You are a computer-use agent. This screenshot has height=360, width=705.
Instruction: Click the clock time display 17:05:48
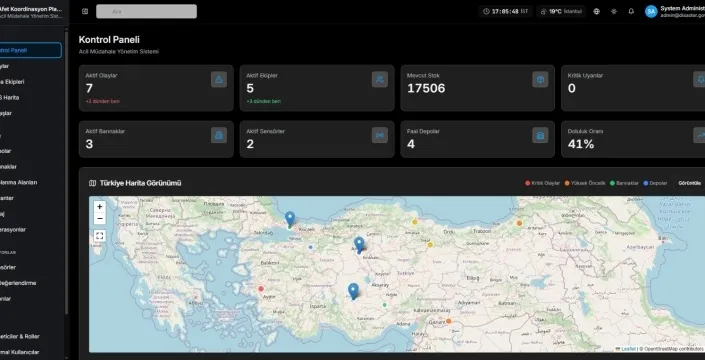click(506, 11)
